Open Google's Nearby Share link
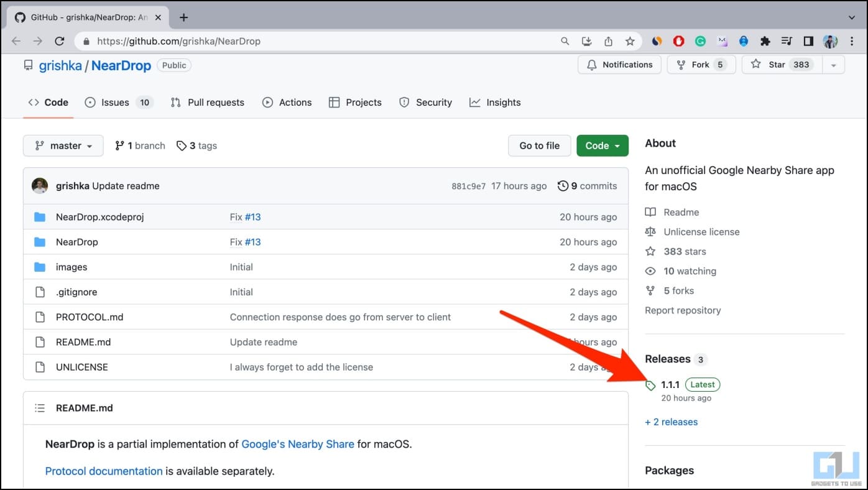 click(298, 444)
